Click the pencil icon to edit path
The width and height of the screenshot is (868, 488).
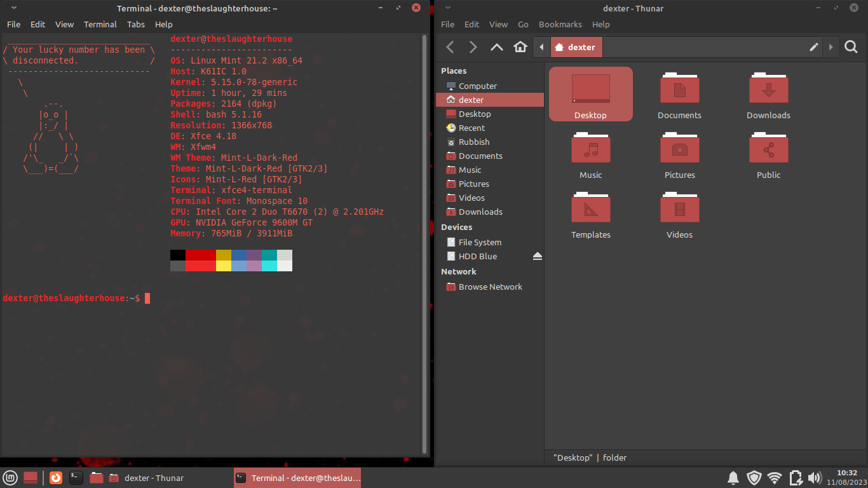813,47
